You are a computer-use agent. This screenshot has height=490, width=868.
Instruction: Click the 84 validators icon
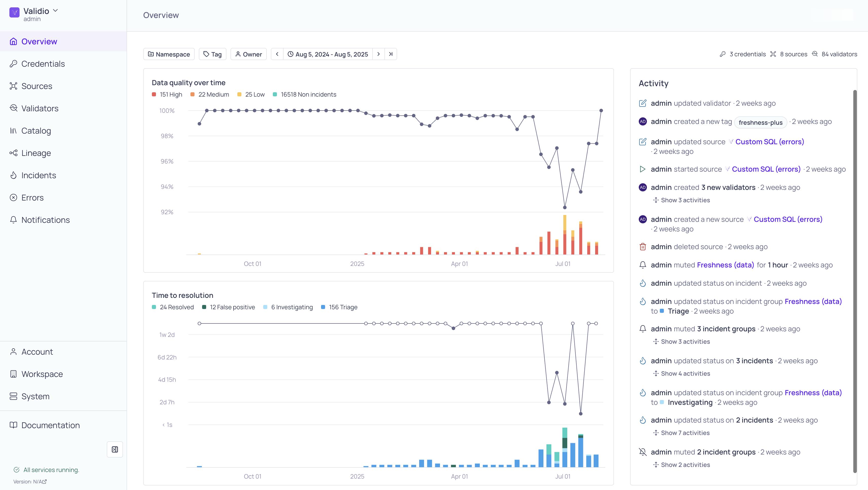[815, 54]
